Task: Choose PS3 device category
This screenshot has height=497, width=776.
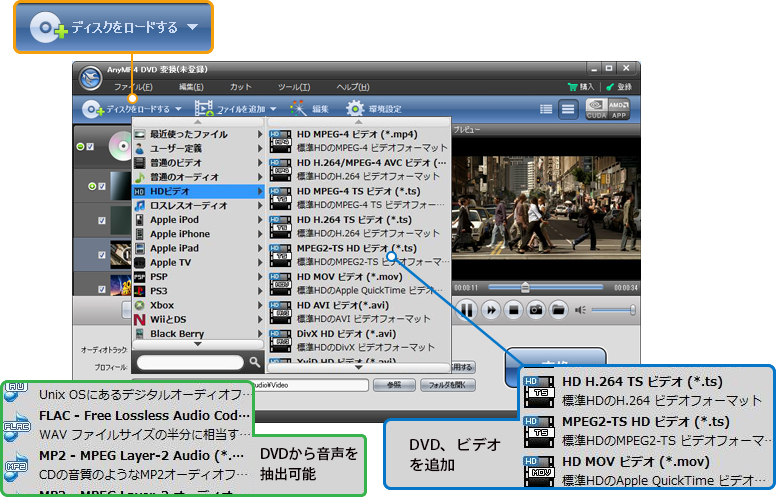Action: (198, 291)
